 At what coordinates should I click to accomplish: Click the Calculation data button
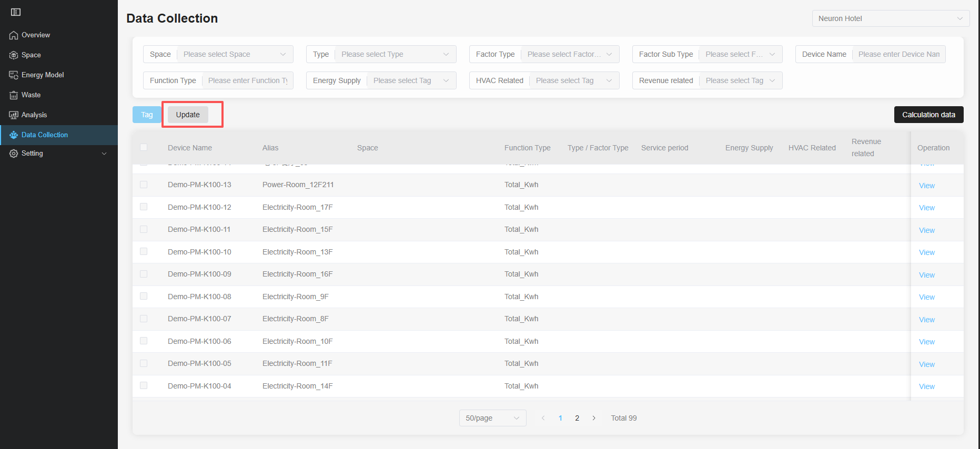click(928, 115)
